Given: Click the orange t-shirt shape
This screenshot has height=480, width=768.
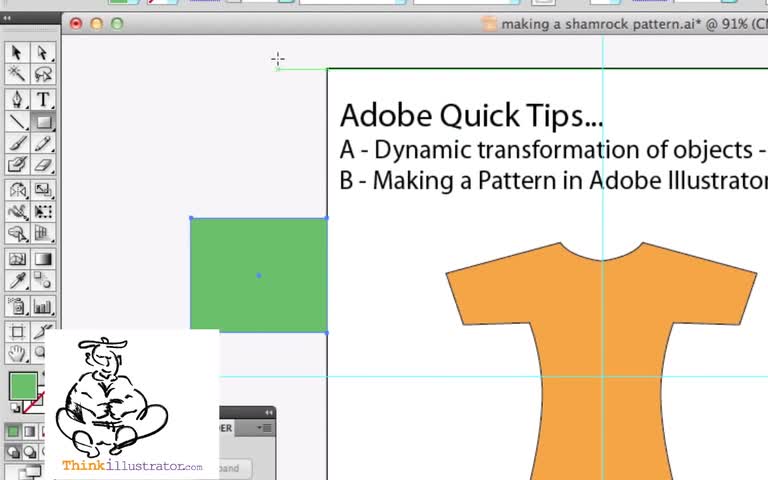Looking at the screenshot, I should coord(601,362).
